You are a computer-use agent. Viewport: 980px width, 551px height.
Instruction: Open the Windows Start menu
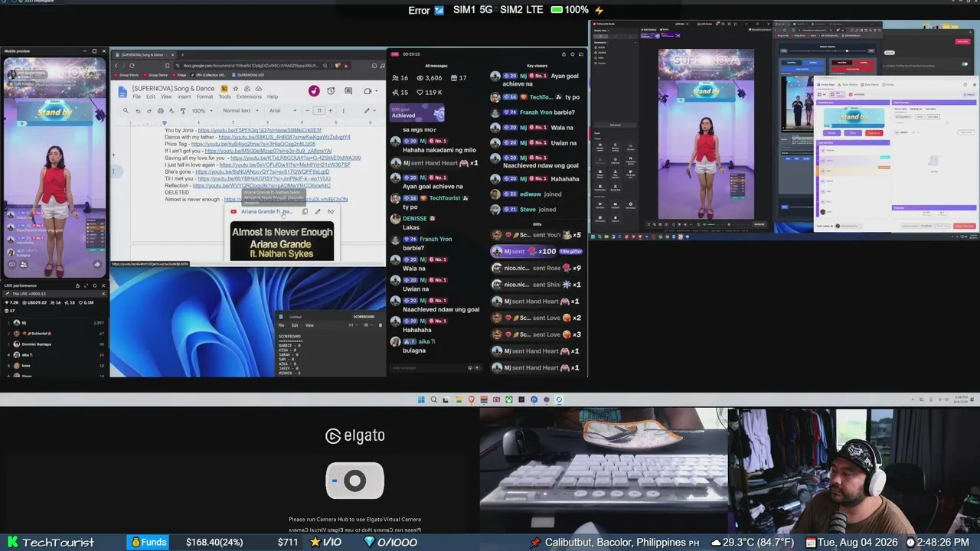click(x=421, y=399)
